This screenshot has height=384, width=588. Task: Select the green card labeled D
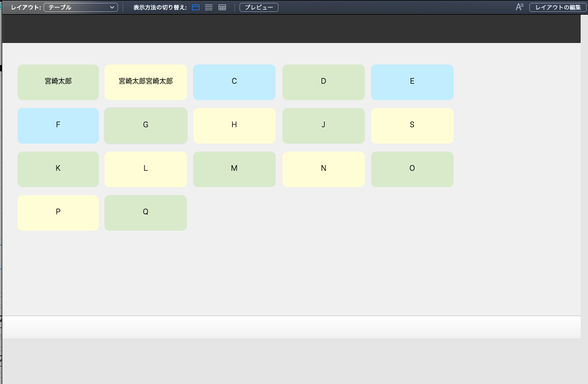point(323,82)
